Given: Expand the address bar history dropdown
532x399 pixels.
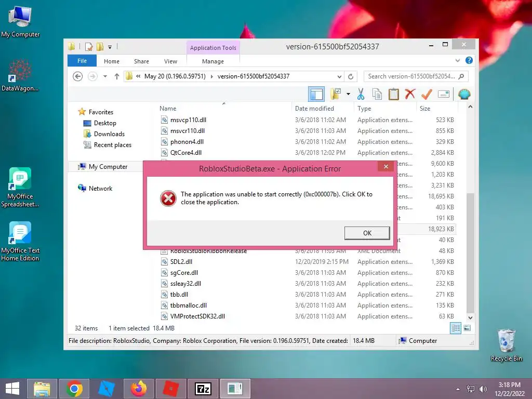Looking at the screenshot, I should pyautogui.click(x=339, y=76).
